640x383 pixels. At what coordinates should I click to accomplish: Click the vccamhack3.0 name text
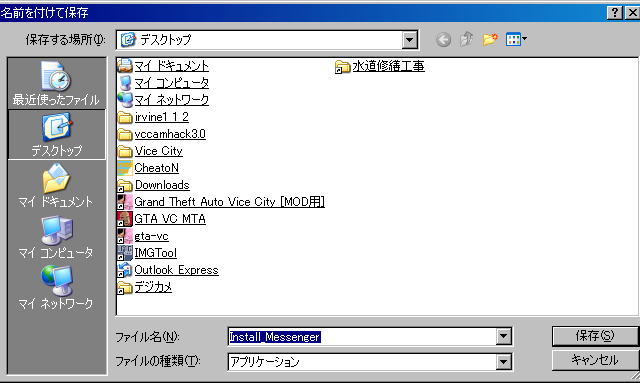point(170,134)
